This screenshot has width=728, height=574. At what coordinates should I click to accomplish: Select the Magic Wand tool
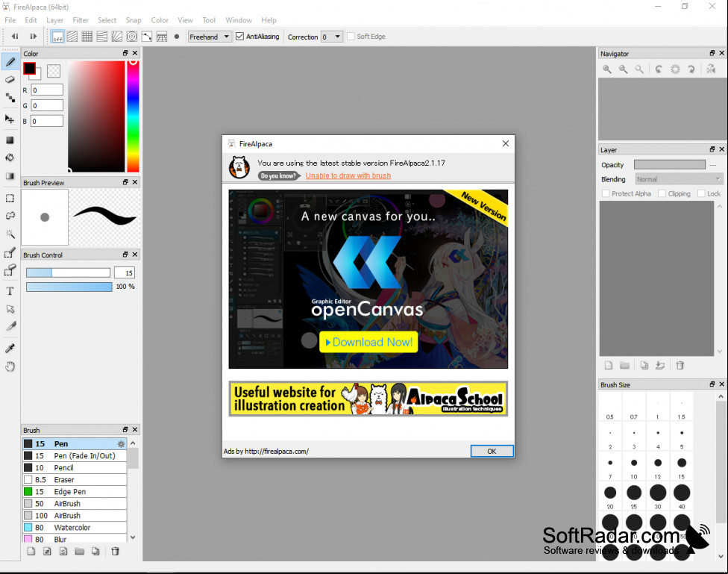pos(10,234)
